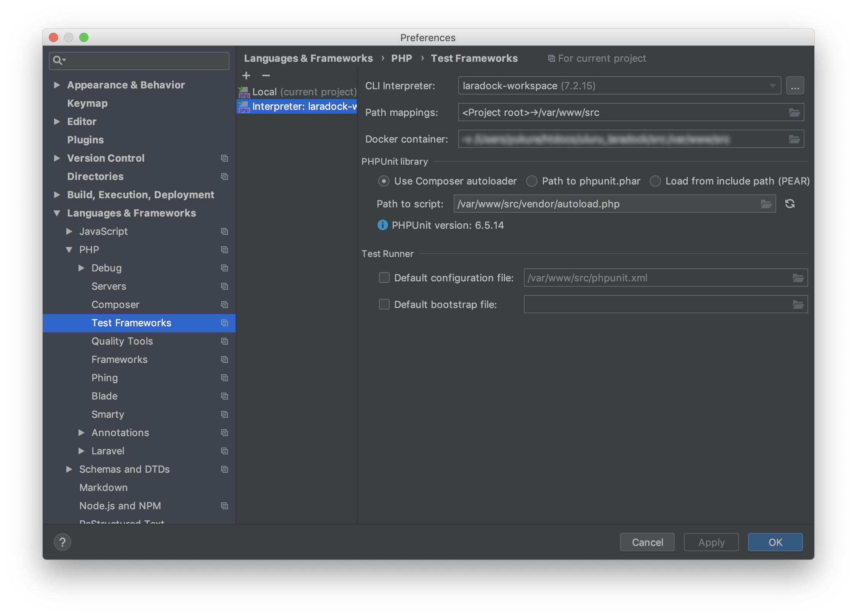The height and width of the screenshot is (616, 857).
Task: Open the CLI Interpreter browse dialog via '...'
Action: 795,85
